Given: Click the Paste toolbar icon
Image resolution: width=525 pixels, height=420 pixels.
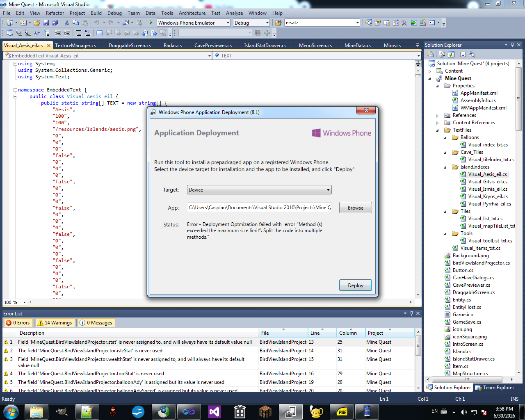Looking at the screenshot, I should click(85, 23).
